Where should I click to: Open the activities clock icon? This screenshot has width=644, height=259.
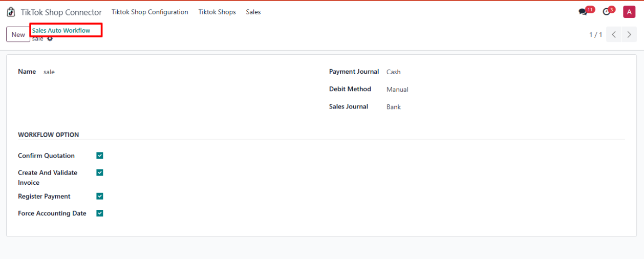click(607, 12)
